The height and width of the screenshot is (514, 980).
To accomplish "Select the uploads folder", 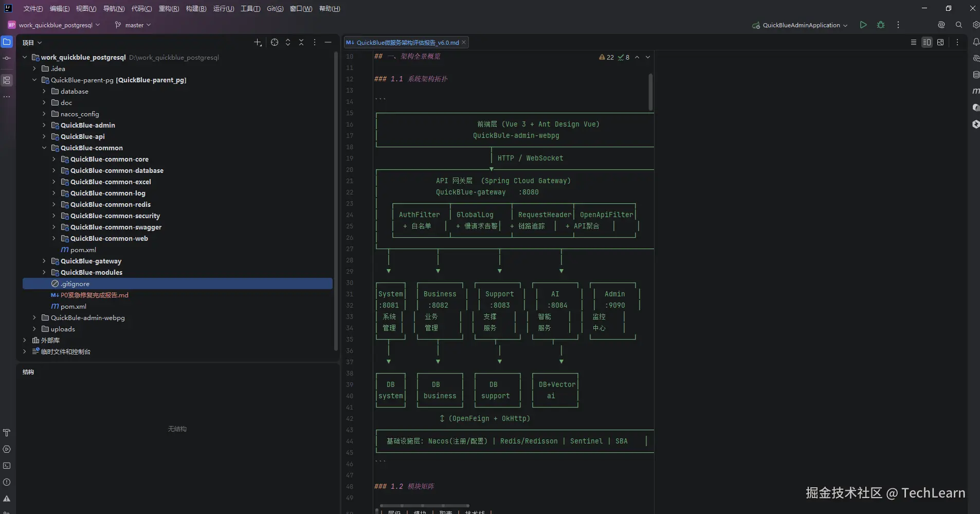I will coord(63,329).
